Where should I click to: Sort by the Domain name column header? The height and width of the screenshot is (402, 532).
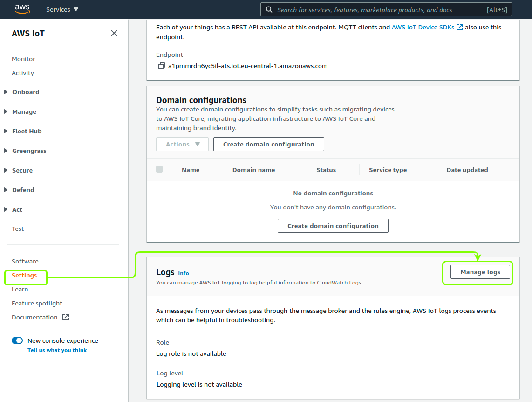253,170
